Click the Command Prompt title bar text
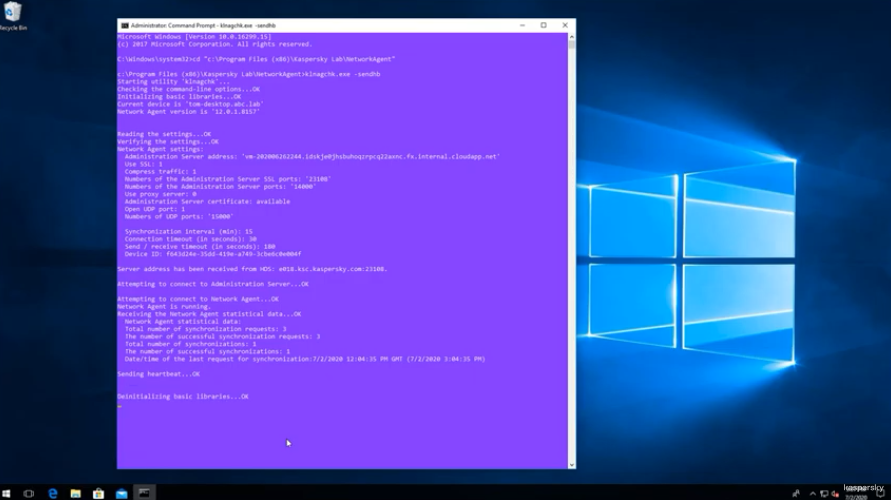Viewport: 891px width, 500px height. [x=203, y=26]
